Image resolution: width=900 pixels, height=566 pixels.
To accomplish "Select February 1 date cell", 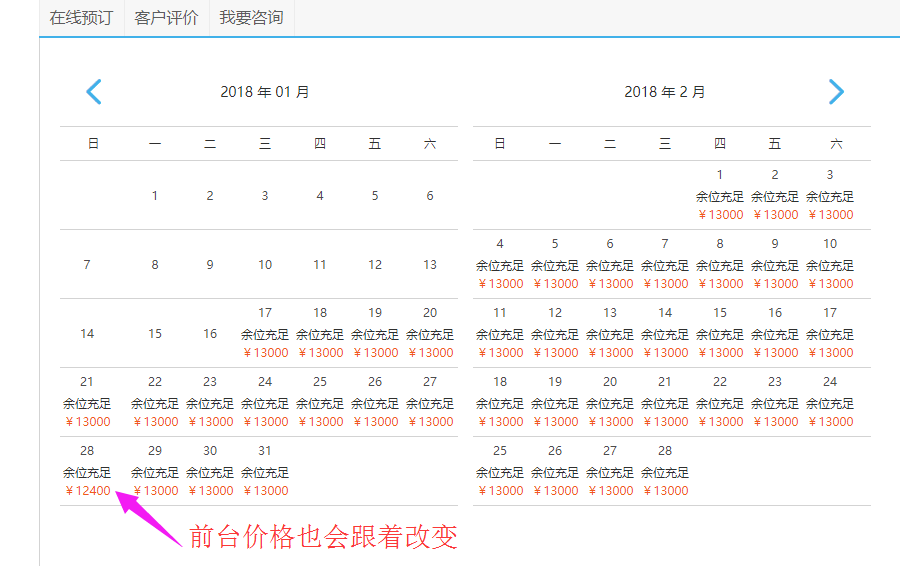I will click(720, 195).
